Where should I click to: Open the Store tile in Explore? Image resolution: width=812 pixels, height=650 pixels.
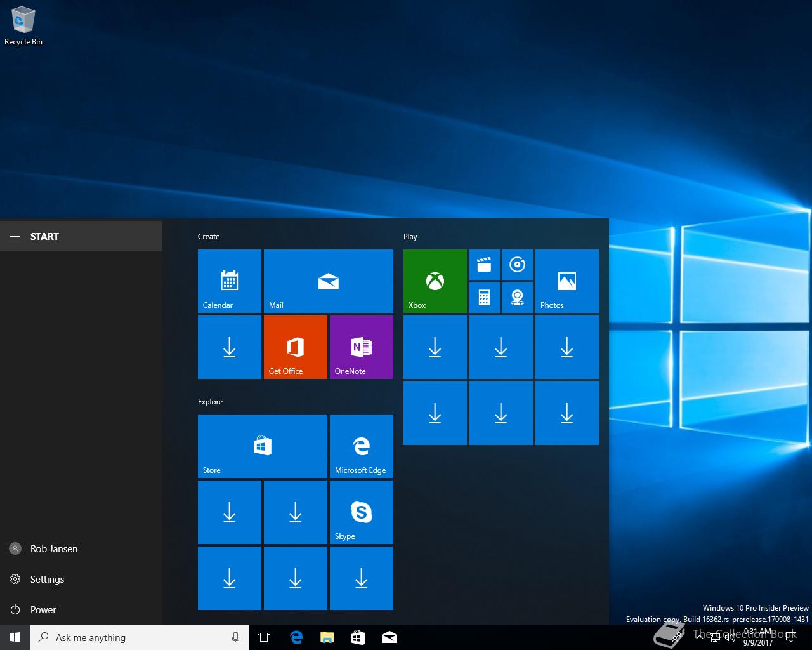[x=263, y=446]
